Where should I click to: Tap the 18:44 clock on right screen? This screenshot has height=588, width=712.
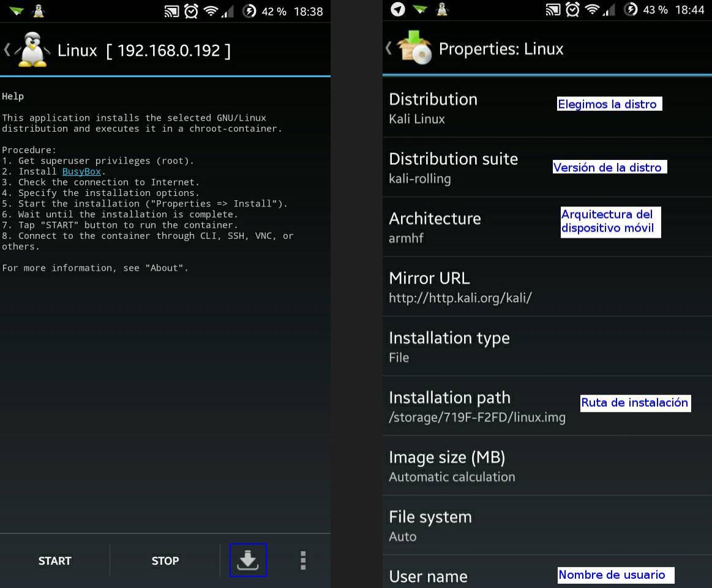689,10
